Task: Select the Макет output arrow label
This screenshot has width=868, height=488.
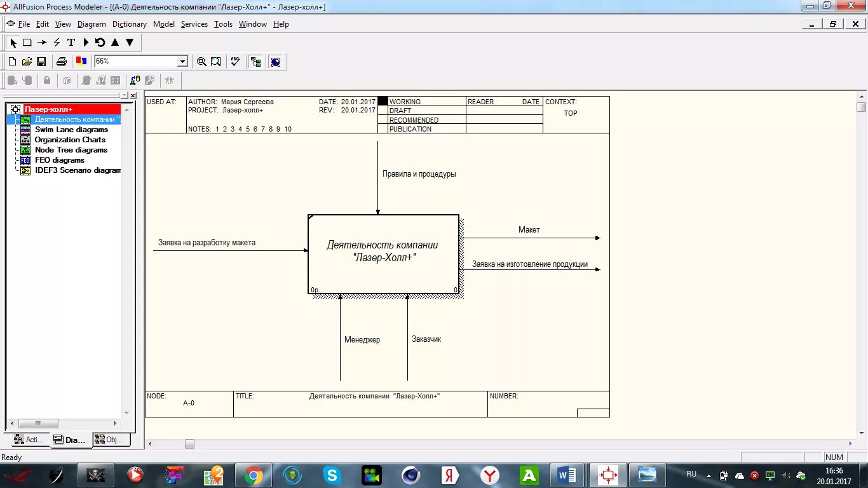Action: tap(529, 230)
